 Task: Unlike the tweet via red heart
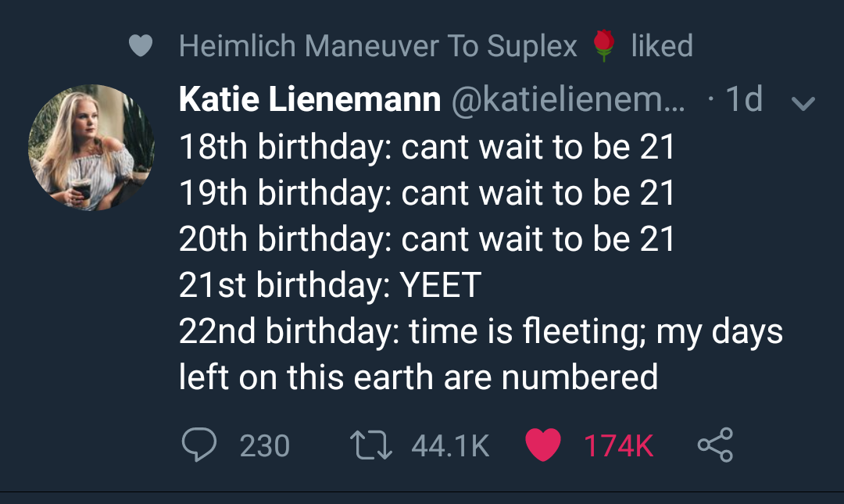(543, 445)
